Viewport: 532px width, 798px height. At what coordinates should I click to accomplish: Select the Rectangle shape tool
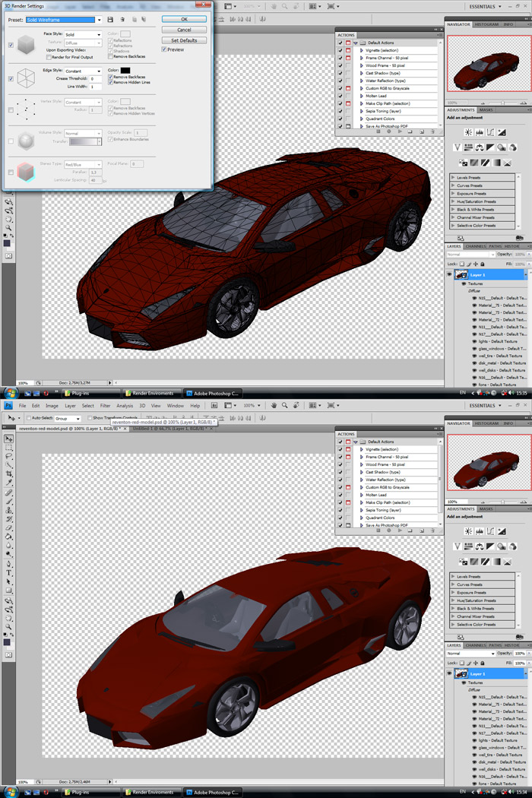tap(8, 591)
